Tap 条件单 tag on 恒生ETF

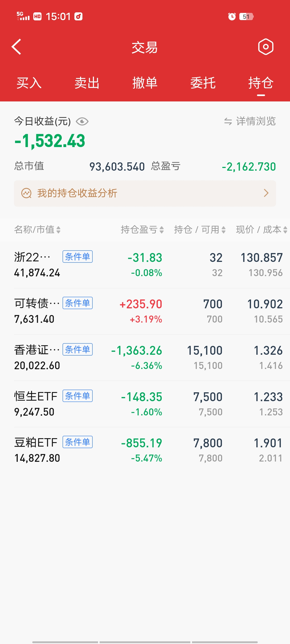coord(78,396)
